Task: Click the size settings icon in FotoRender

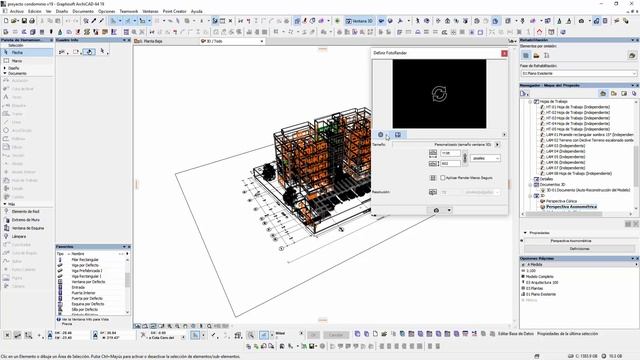Action: 398,135
